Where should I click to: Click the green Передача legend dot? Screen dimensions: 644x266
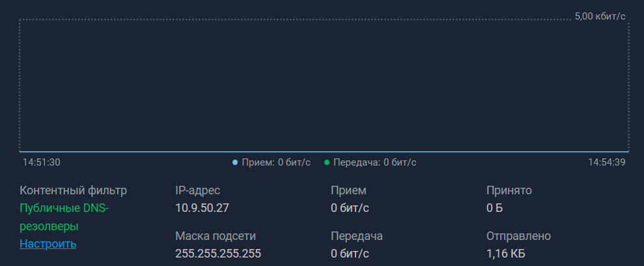[x=327, y=162]
